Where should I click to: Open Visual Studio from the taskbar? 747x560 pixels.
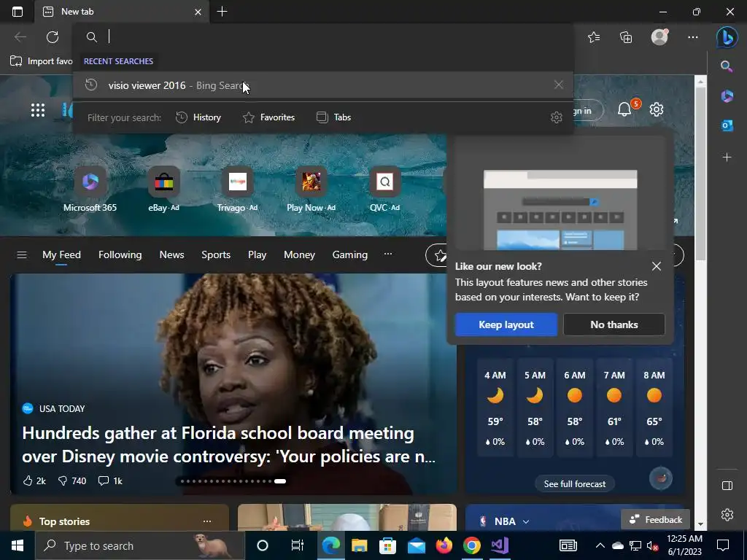coord(500,545)
